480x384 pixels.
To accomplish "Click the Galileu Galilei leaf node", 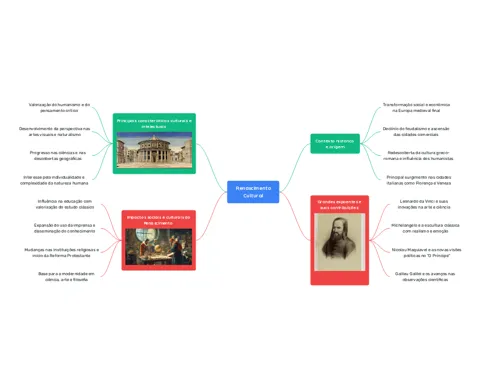I will 425,276.
